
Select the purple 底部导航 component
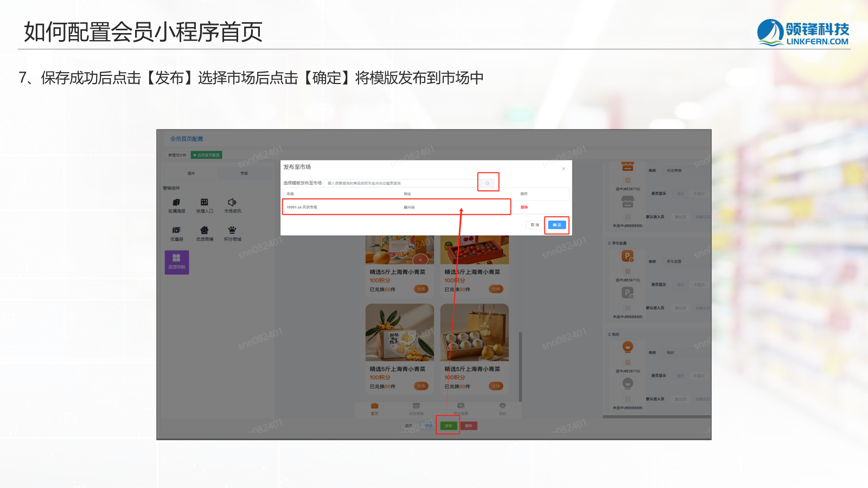tap(177, 262)
